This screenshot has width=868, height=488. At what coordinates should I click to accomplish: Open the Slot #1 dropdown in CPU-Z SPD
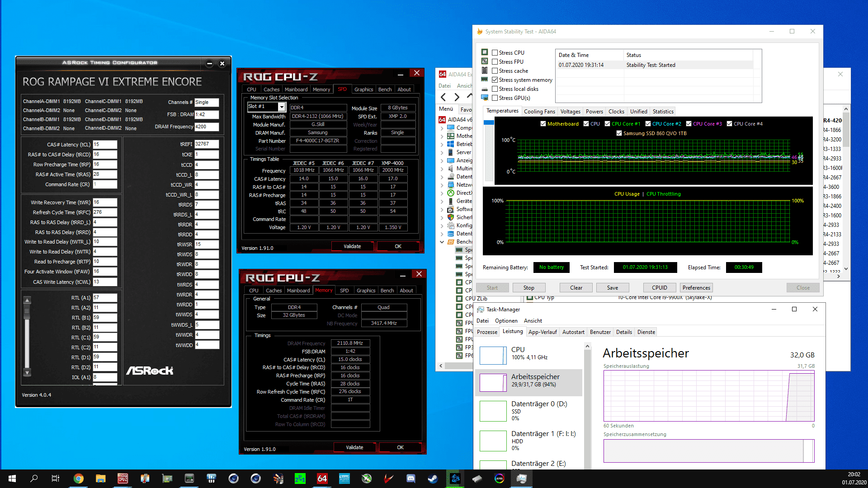click(282, 107)
